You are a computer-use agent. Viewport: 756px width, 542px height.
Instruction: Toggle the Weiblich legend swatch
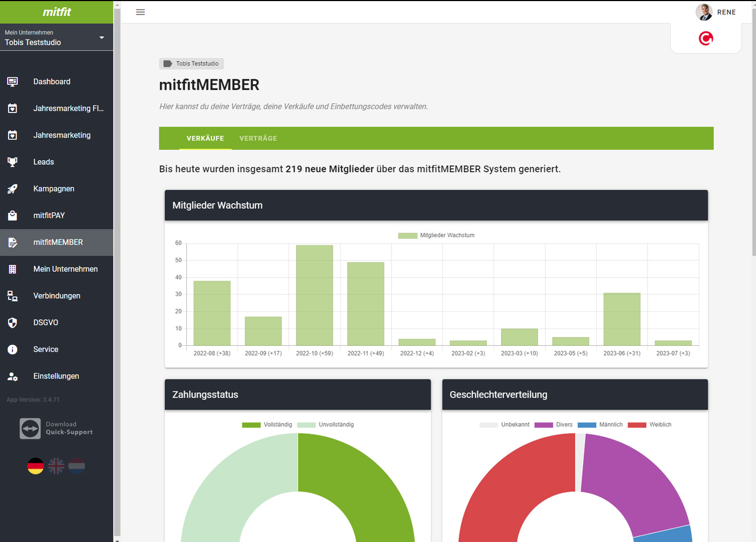click(x=637, y=425)
